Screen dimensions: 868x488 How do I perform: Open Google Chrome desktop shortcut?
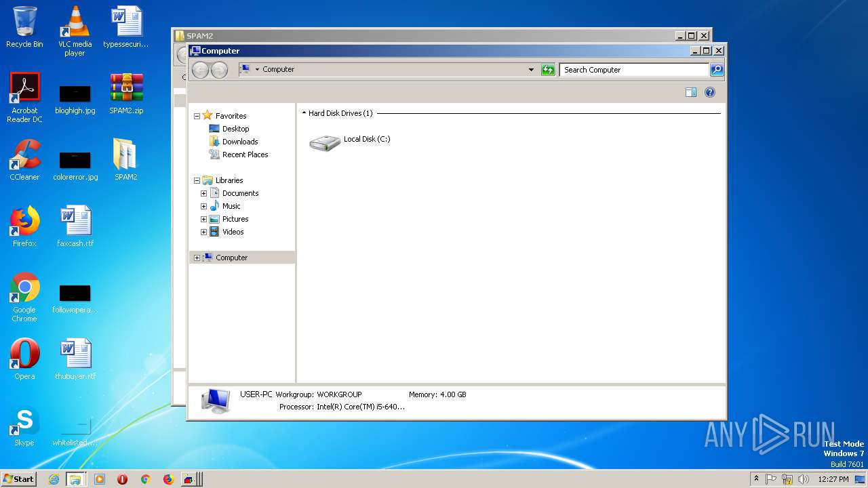click(x=24, y=297)
